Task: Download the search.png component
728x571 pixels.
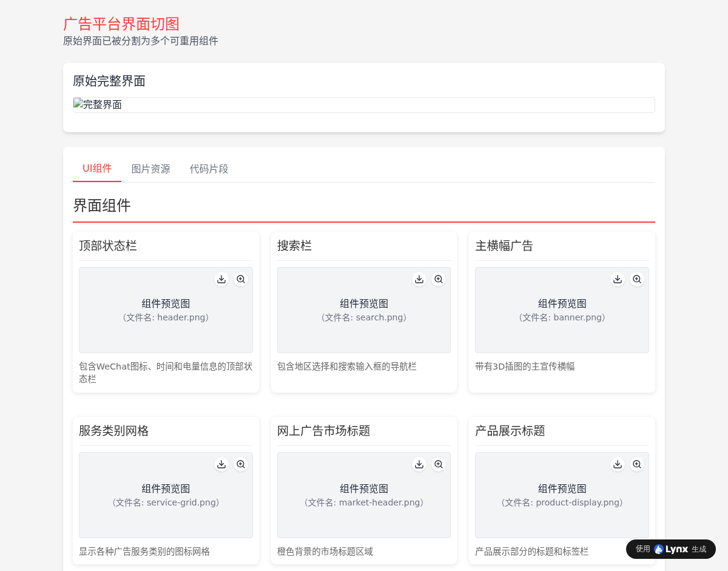Action: [419, 279]
